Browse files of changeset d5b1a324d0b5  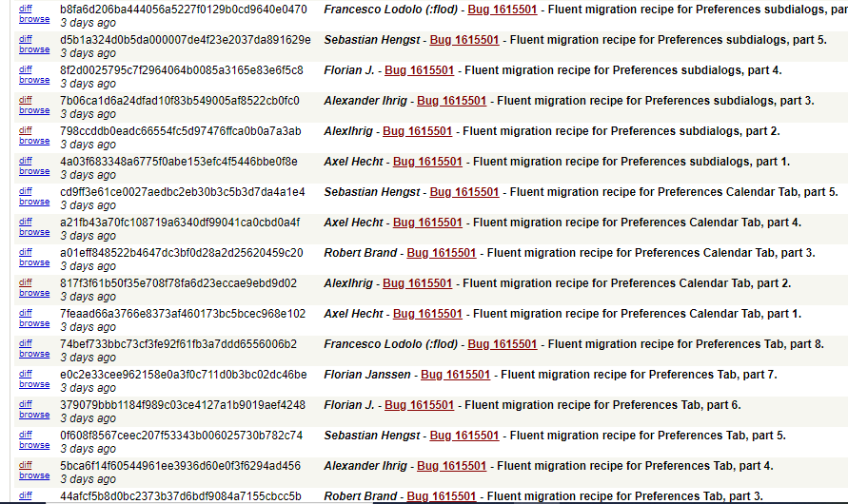pyautogui.click(x=34, y=49)
